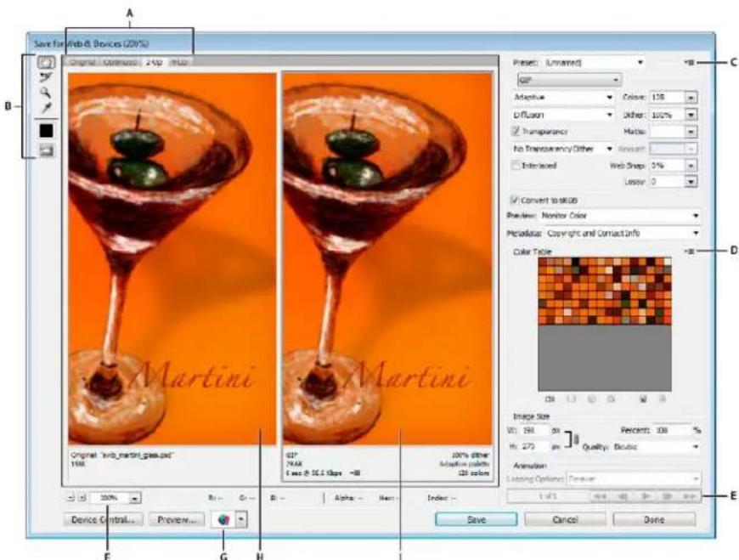Viewport: 739px width, 560px height.
Task: Open the Optimize panel menu beside Preset
Action: pos(690,62)
